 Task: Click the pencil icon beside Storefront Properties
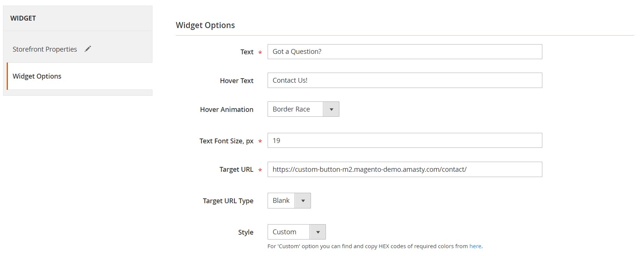tap(88, 49)
